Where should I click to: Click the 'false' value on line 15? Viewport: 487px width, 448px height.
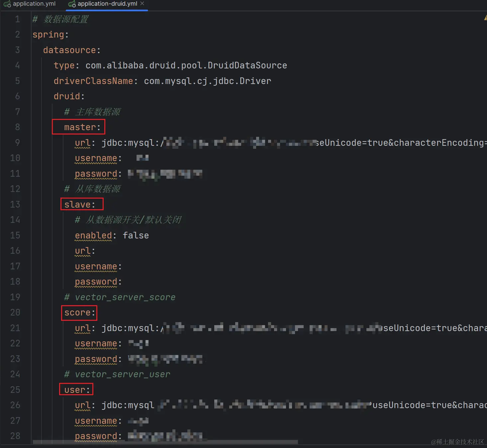[x=136, y=235]
